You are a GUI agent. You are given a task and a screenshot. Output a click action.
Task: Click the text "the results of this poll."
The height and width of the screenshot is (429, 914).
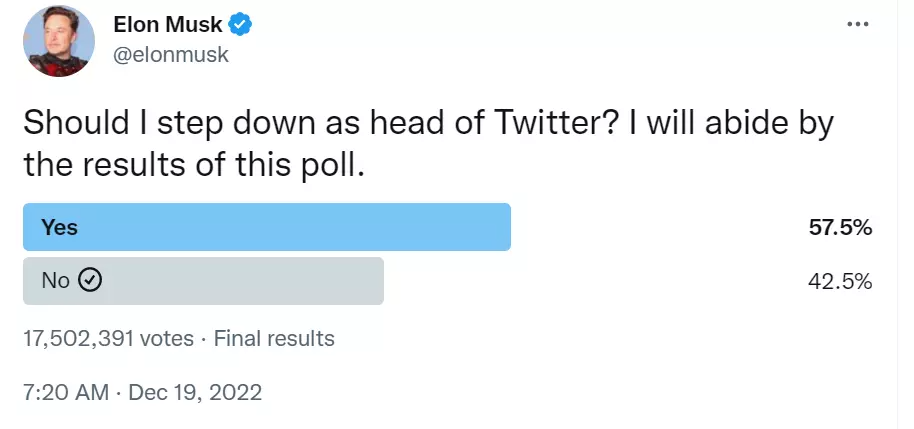coord(194,165)
